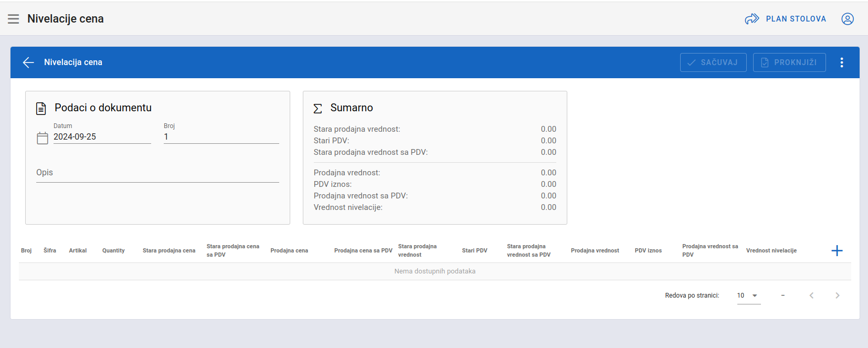Open the calendar date picker icon
The height and width of the screenshot is (348, 868).
coord(43,138)
